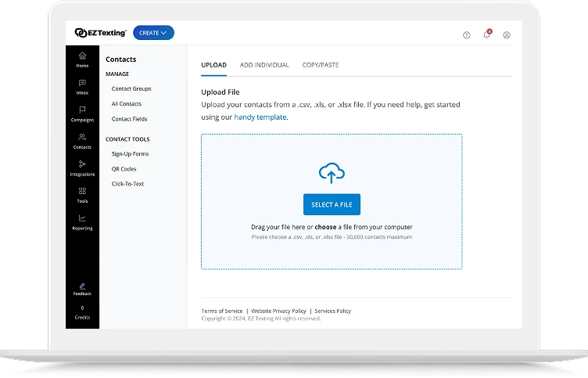The height and width of the screenshot is (378, 588).
Task: Open Campaigns in the sidebar
Action: 83,114
